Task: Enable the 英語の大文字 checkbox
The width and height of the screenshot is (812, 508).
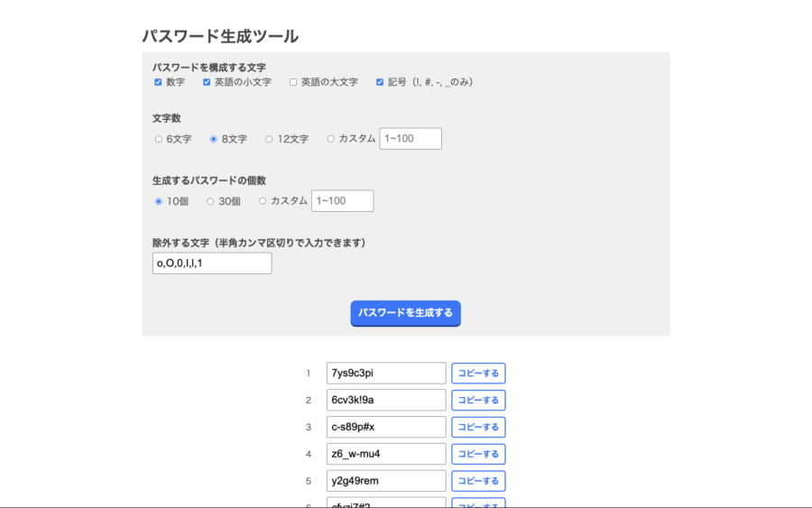Action: [293, 82]
